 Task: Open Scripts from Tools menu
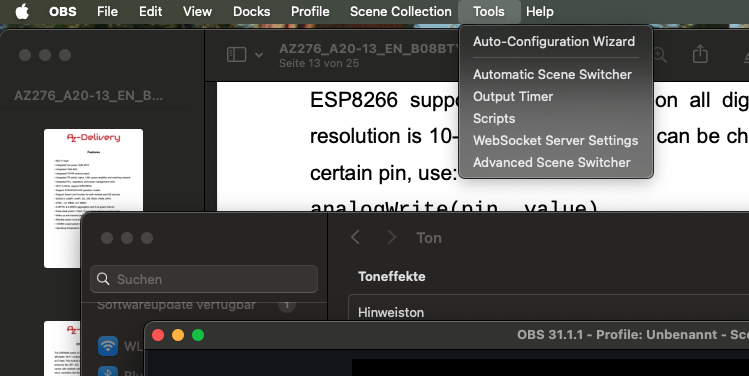pos(494,118)
